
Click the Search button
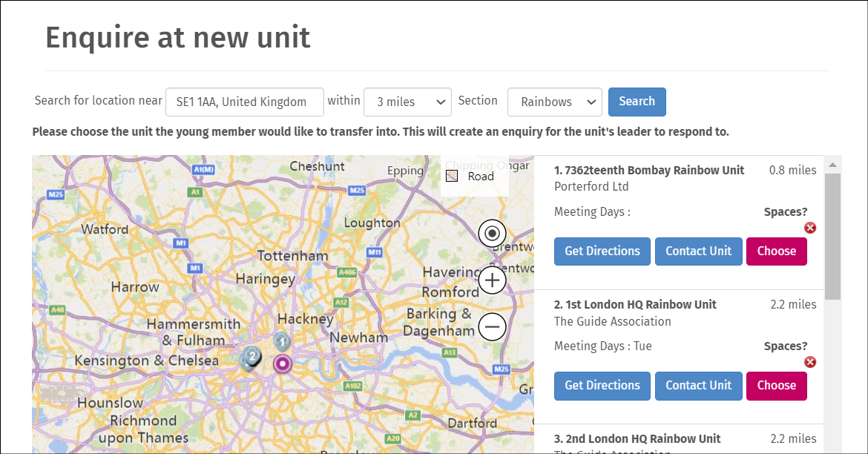[637, 102]
